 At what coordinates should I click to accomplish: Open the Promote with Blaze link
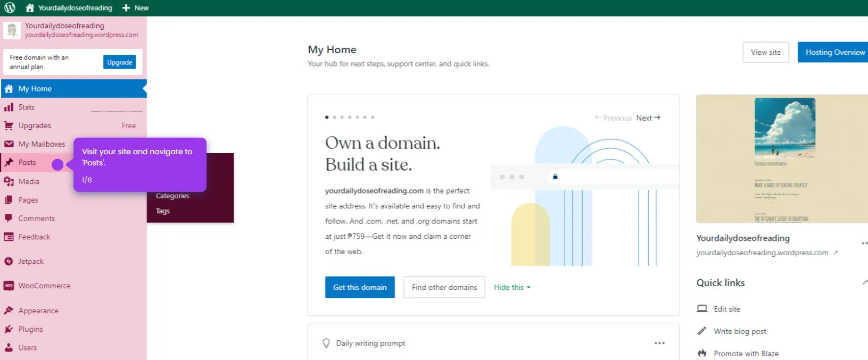point(746,354)
